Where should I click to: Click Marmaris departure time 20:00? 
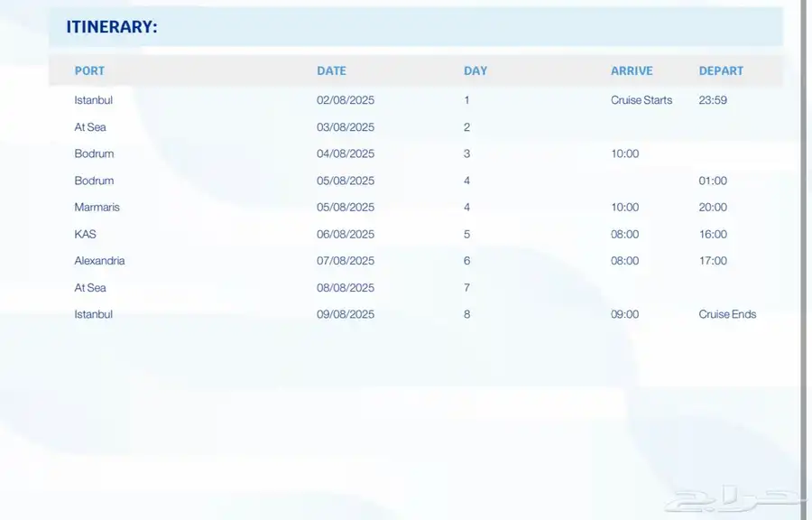click(713, 207)
